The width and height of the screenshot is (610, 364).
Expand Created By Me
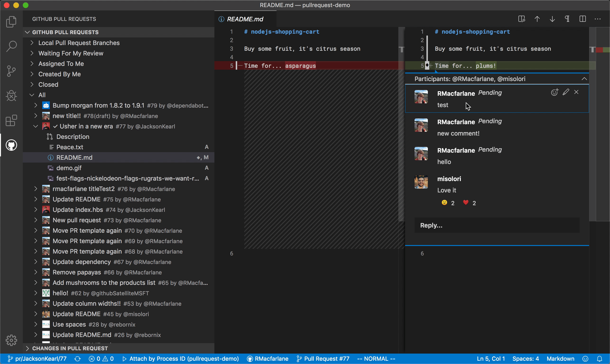pyautogui.click(x=119, y=74)
